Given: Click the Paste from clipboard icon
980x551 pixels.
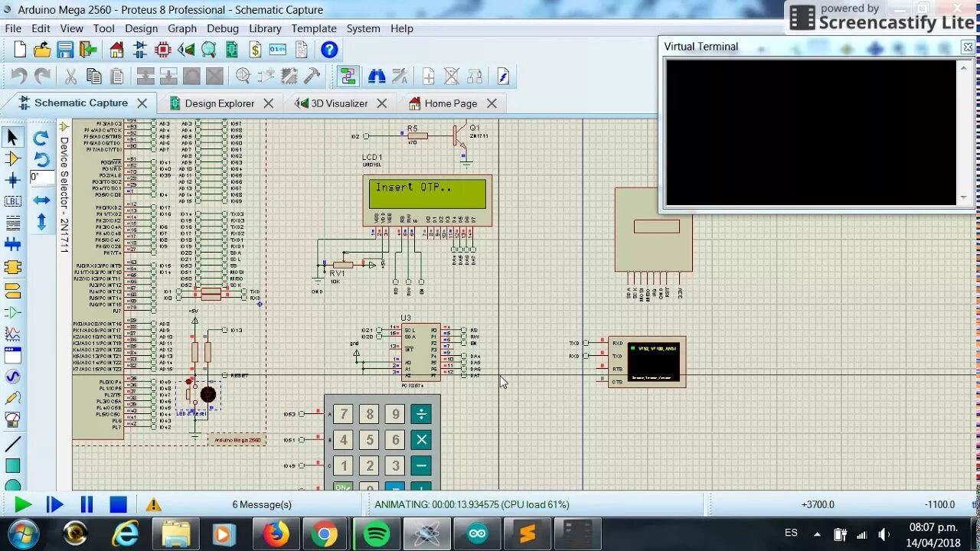Looking at the screenshot, I should point(116,77).
